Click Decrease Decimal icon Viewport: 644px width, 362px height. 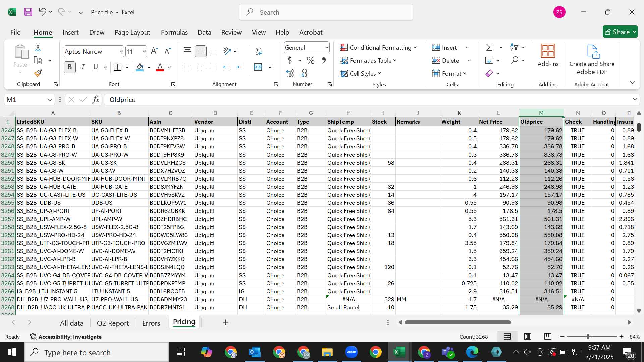303,73
